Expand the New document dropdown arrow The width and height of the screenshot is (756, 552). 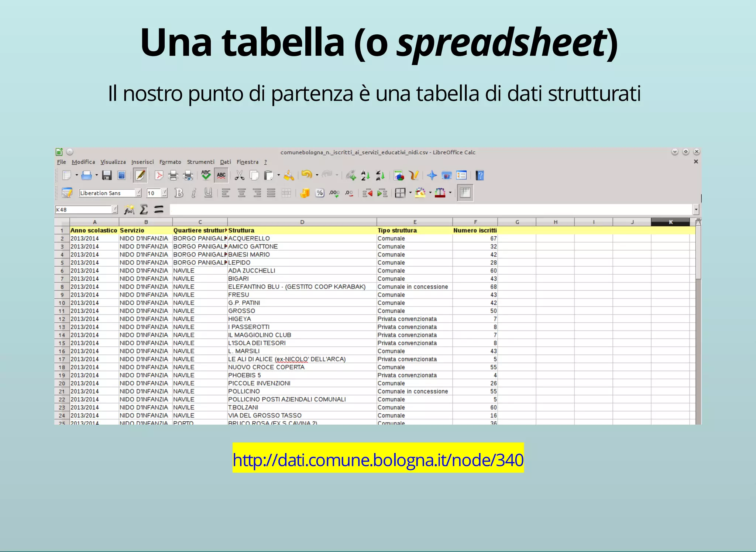[x=77, y=175]
